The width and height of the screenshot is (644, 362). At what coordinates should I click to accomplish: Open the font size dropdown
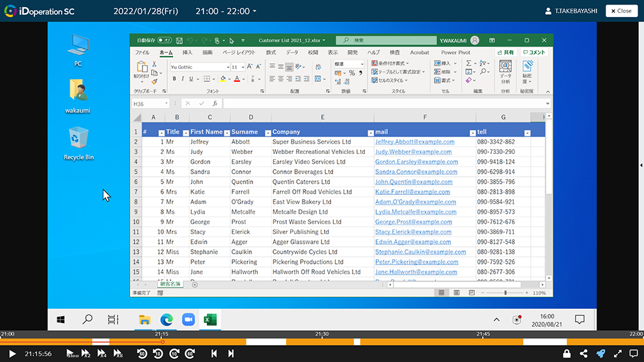pyautogui.click(x=243, y=68)
